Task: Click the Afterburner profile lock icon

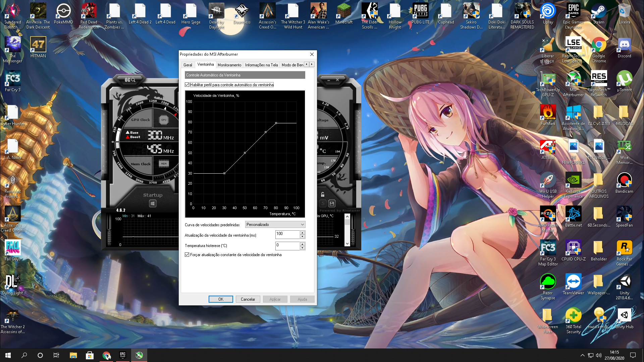Action: (x=323, y=194)
